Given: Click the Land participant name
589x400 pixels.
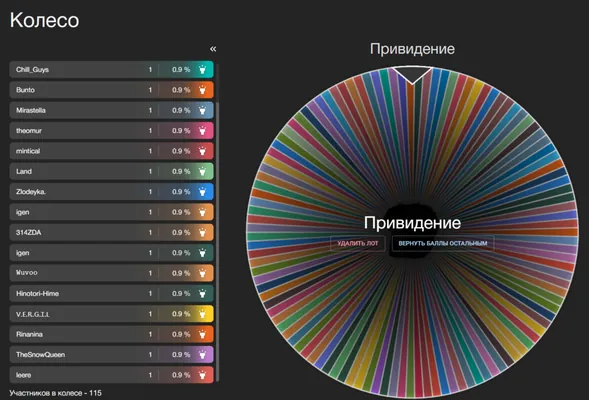Looking at the screenshot, I should (x=24, y=171).
